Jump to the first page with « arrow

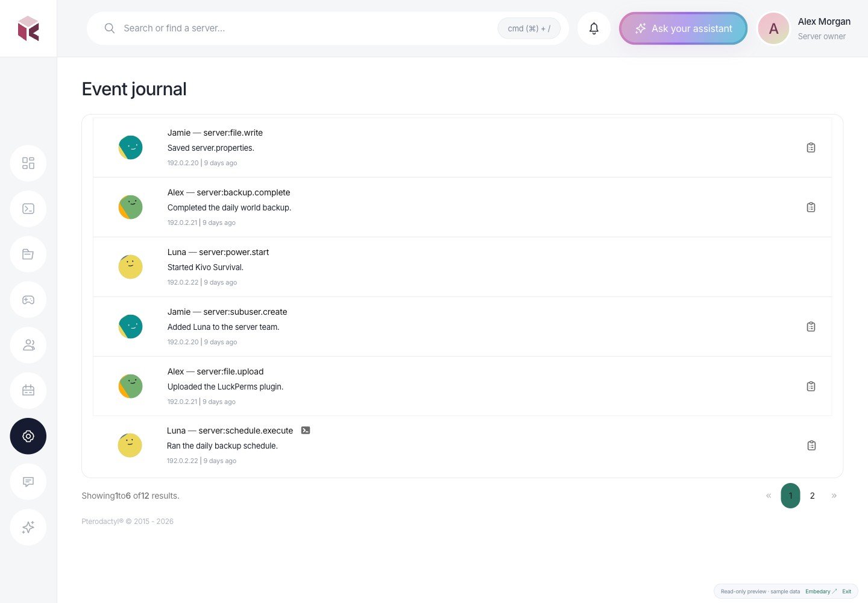coord(769,496)
